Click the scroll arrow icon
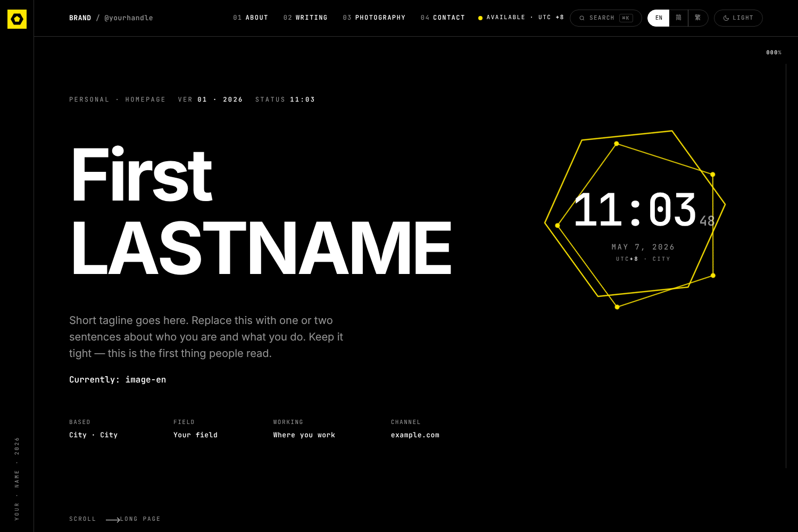The width and height of the screenshot is (798, 532). [x=113, y=520]
